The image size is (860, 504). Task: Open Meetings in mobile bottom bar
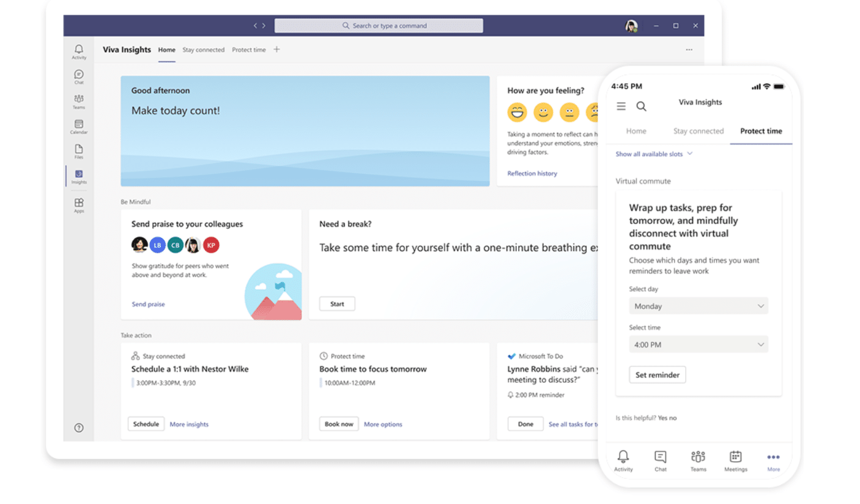(x=736, y=461)
